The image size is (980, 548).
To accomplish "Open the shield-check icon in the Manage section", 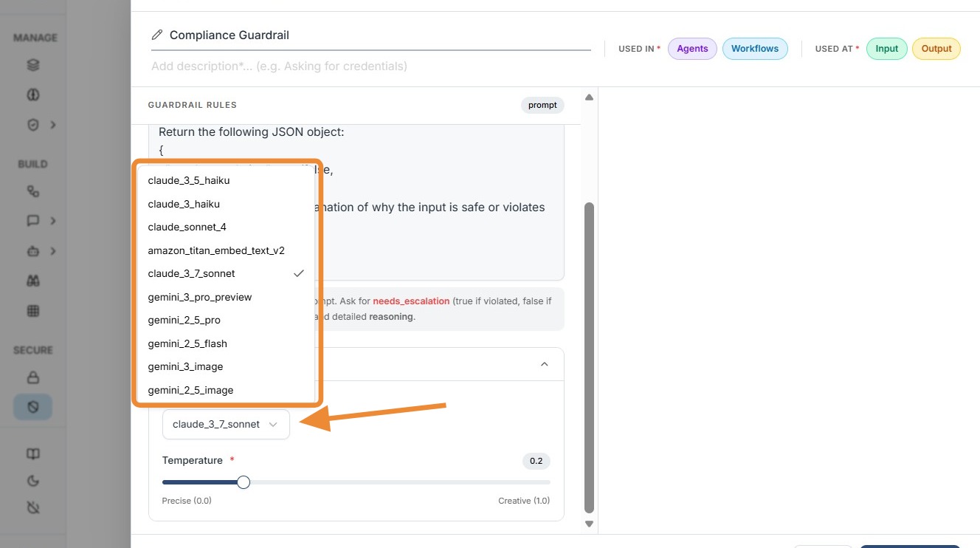I will click(32, 125).
